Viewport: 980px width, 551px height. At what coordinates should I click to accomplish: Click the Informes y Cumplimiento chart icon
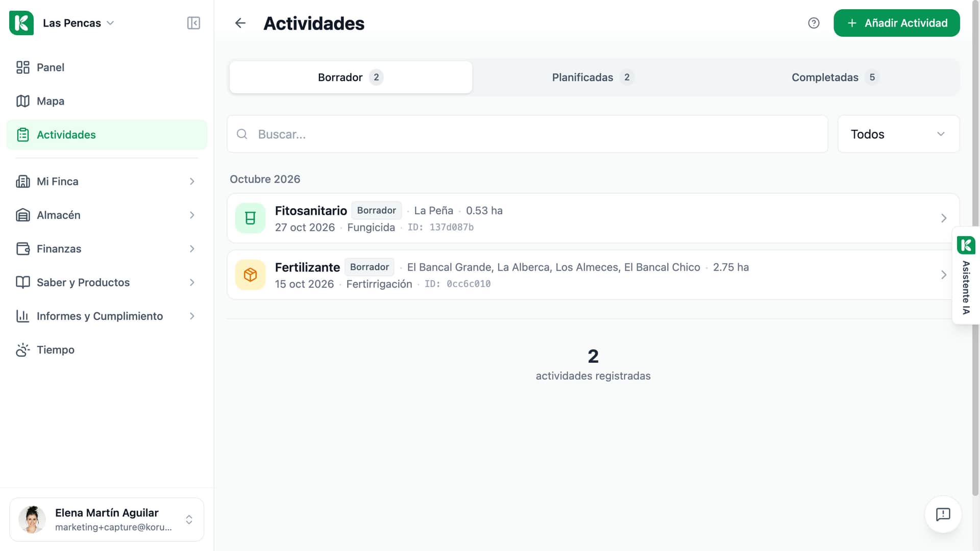tap(23, 316)
